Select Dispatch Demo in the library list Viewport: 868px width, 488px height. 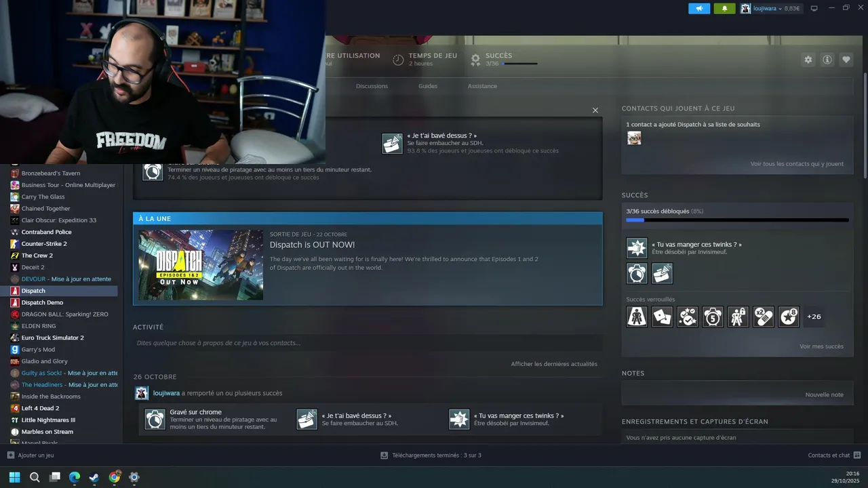(42, 302)
